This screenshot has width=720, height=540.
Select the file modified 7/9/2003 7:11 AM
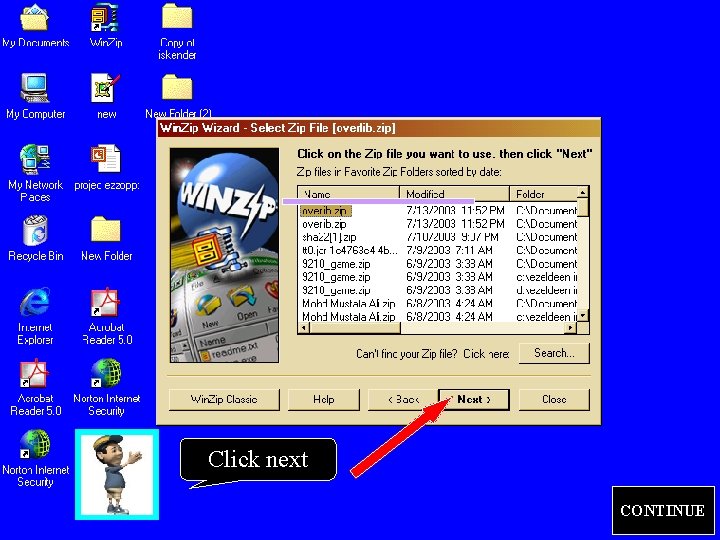(x=438, y=250)
